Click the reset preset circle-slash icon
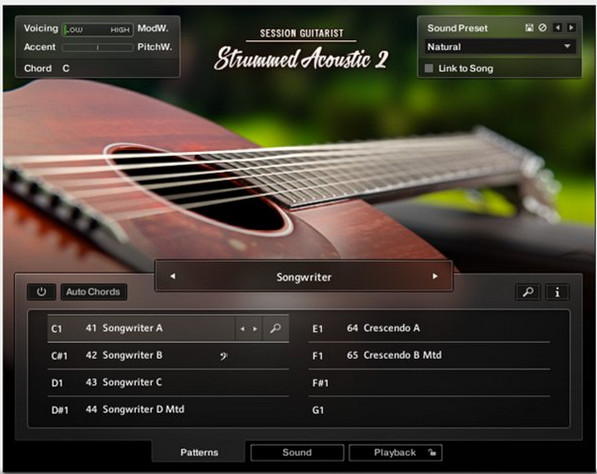 543,28
